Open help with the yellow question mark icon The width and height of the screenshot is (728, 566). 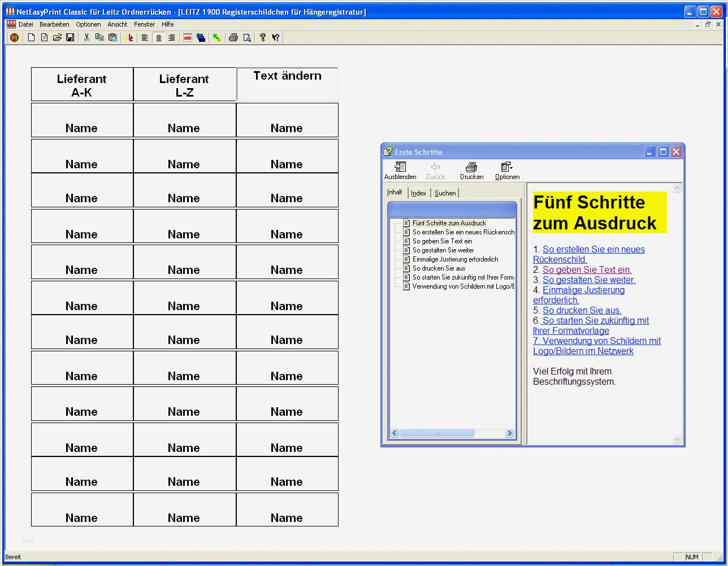(x=262, y=38)
